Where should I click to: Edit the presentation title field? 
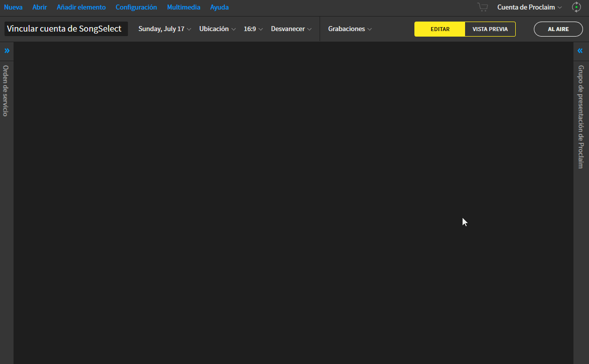click(66, 29)
